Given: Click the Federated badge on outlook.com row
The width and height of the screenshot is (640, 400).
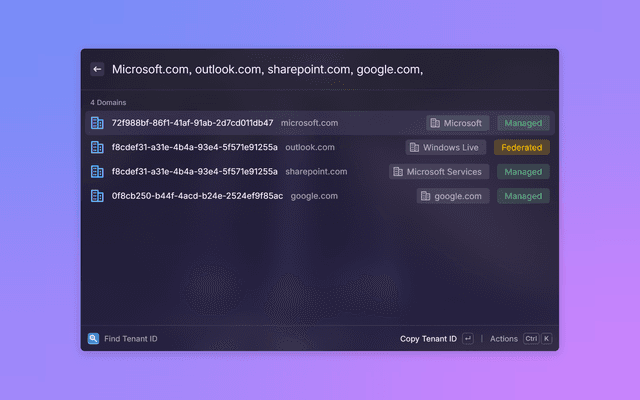Looking at the screenshot, I should tap(522, 147).
